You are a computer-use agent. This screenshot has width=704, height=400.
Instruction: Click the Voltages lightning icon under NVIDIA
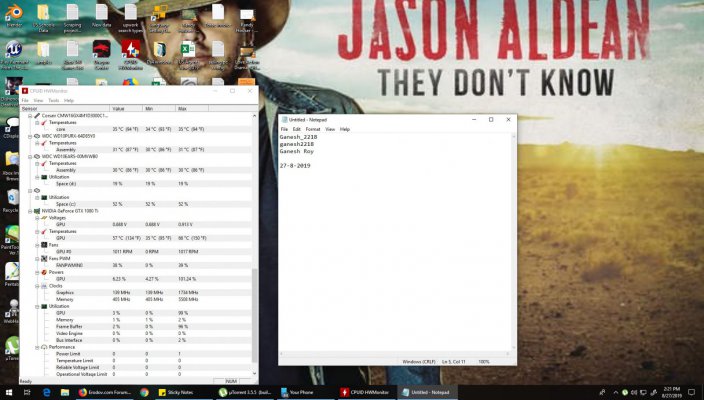[x=44, y=218]
